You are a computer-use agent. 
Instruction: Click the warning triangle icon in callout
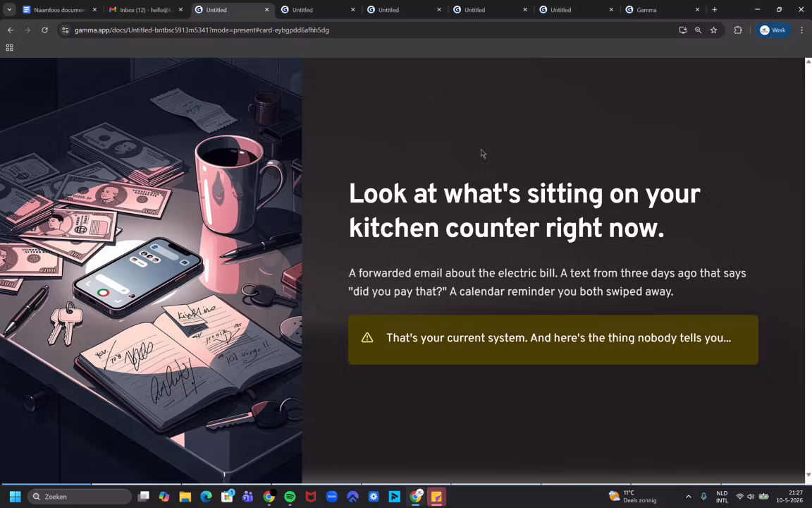(x=367, y=338)
